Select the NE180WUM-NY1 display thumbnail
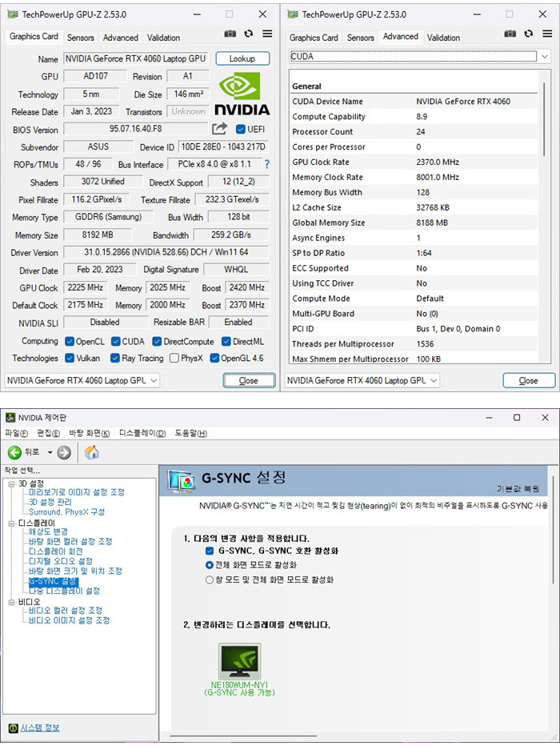Viewport: 560px width, 746px height. pyautogui.click(x=239, y=661)
